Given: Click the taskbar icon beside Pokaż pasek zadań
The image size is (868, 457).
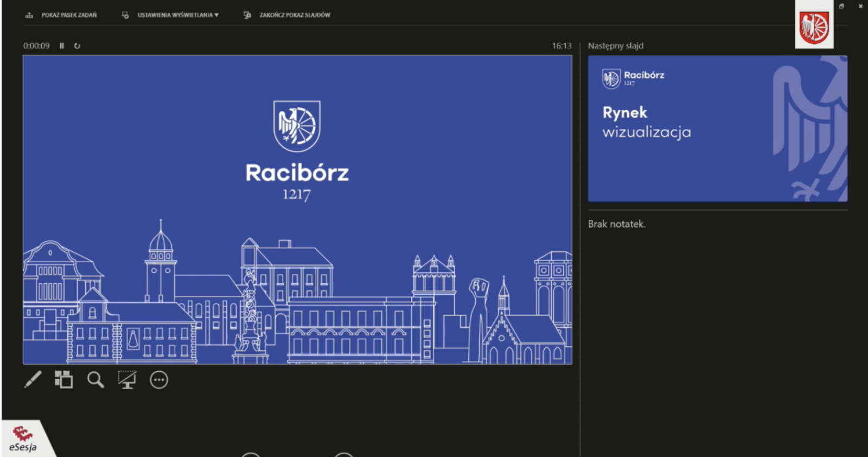Looking at the screenshot, I should (x=29, y=15).
